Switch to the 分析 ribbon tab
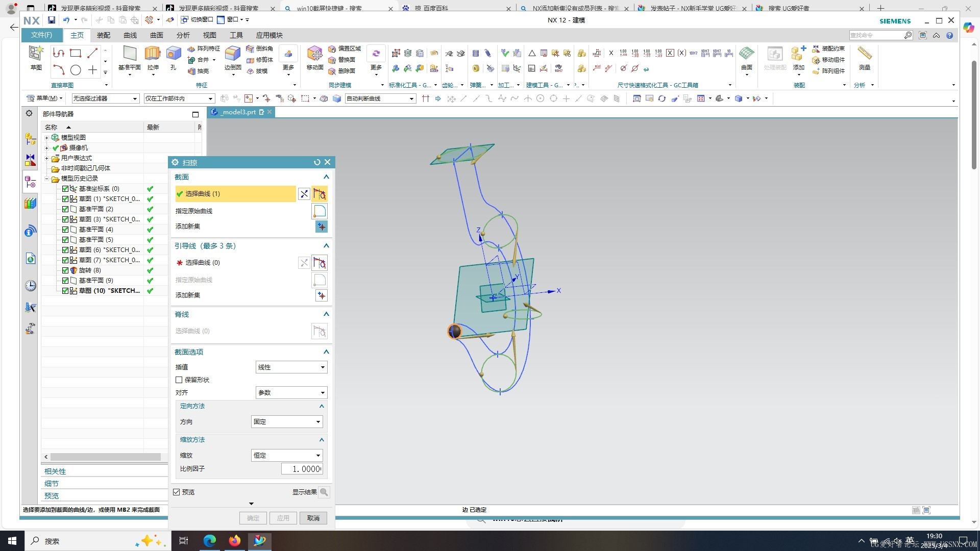The image size is (980, 551). pos(183,35)
